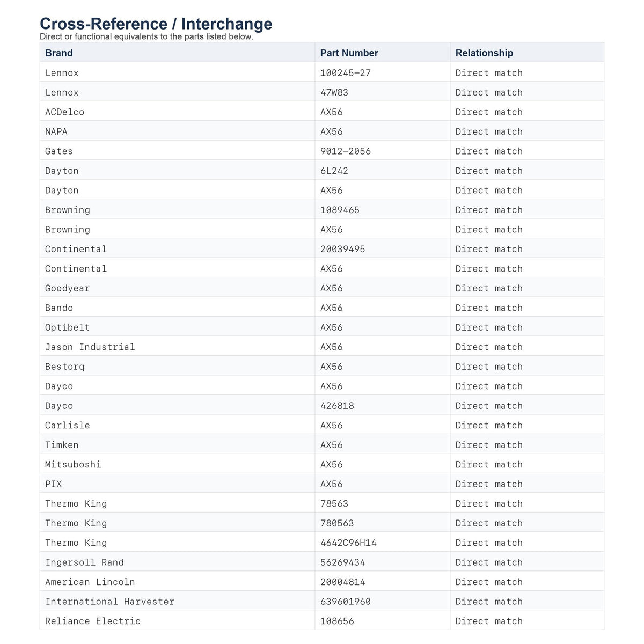
Task: Click the Timken brand cell
Action: point(177,445)
